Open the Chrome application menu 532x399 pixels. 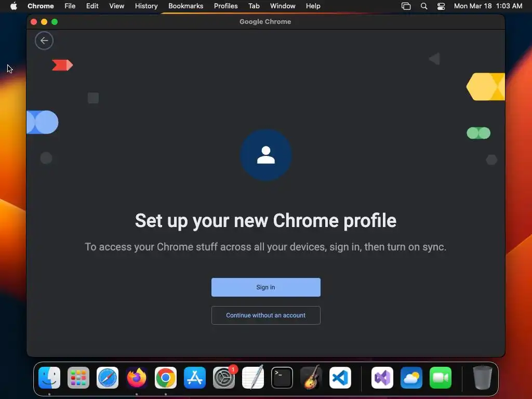point(41,6)
